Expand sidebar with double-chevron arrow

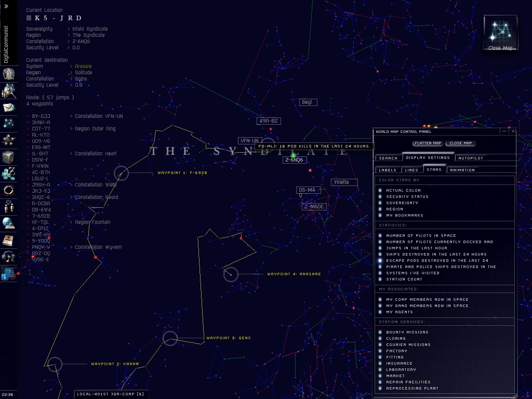(6, 6)
